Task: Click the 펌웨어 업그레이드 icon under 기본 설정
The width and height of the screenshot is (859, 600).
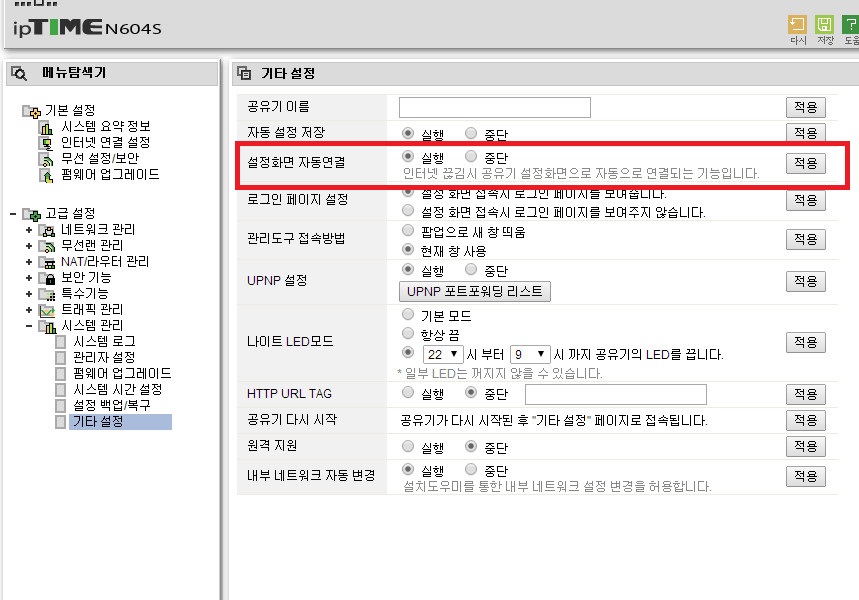Action: [x=47, y=175]
